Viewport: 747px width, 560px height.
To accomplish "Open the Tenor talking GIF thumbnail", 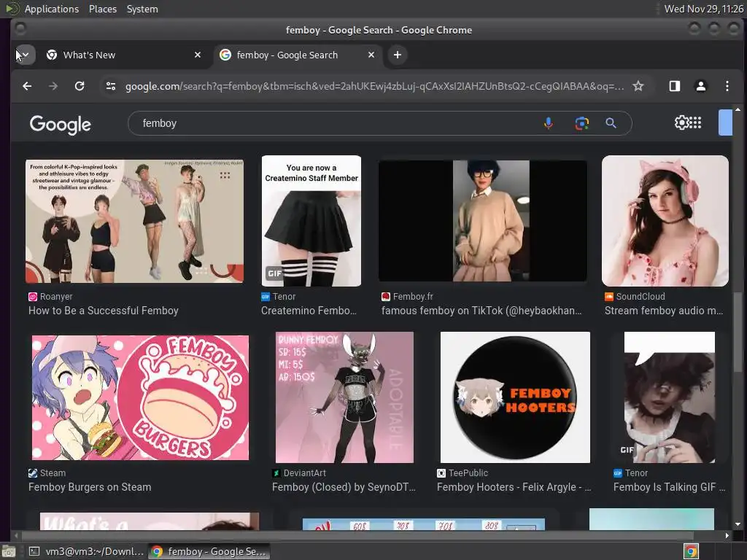I will click(670, 397).
